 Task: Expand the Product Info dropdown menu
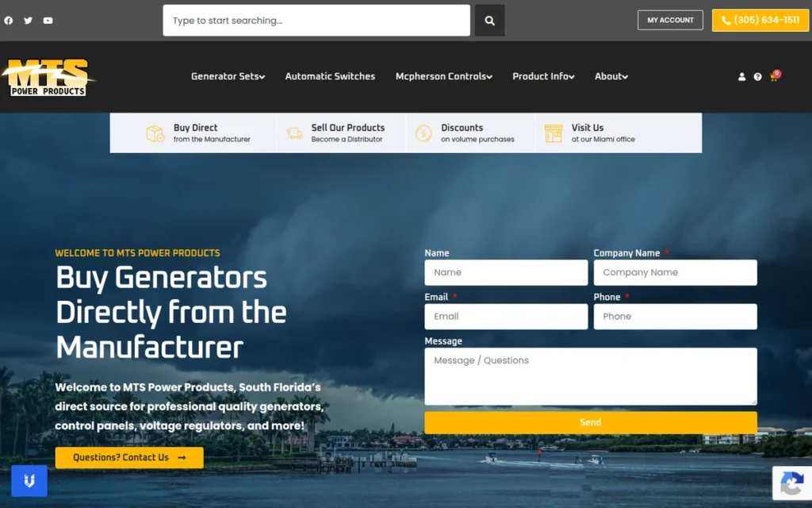coord(543,76)
